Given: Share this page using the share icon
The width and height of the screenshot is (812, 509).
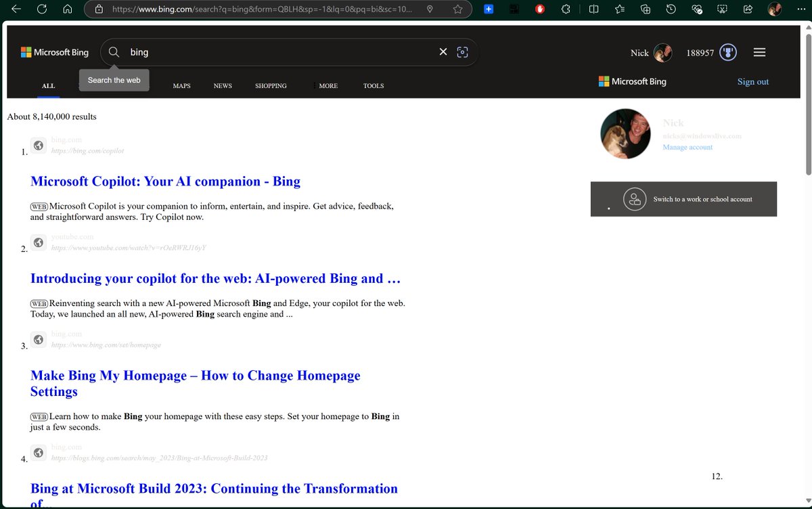Looking at the screenshot, I should [748, 9].
